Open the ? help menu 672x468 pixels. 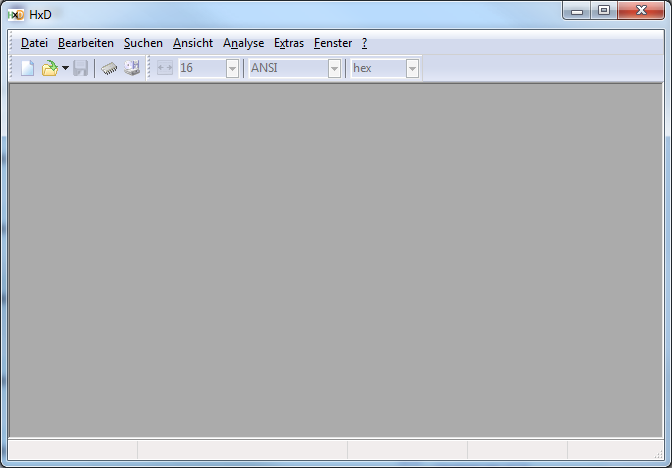pyautogui.click(x=365, y=43)
